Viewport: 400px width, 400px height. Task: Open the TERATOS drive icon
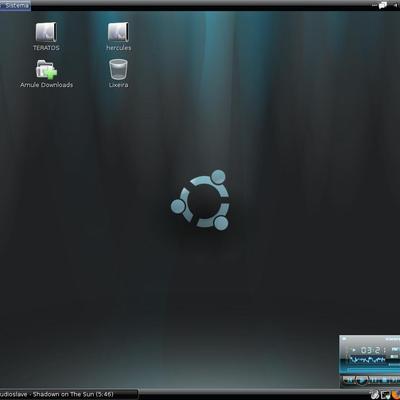pyautogui.click(x=46, y=36)
